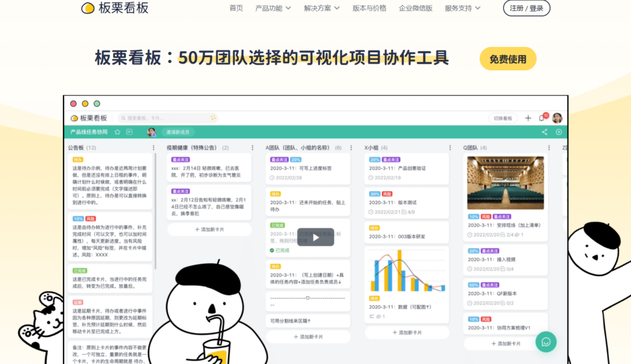
Task: Click the 注册 / 登录 button
Action: tap(526, 9)
